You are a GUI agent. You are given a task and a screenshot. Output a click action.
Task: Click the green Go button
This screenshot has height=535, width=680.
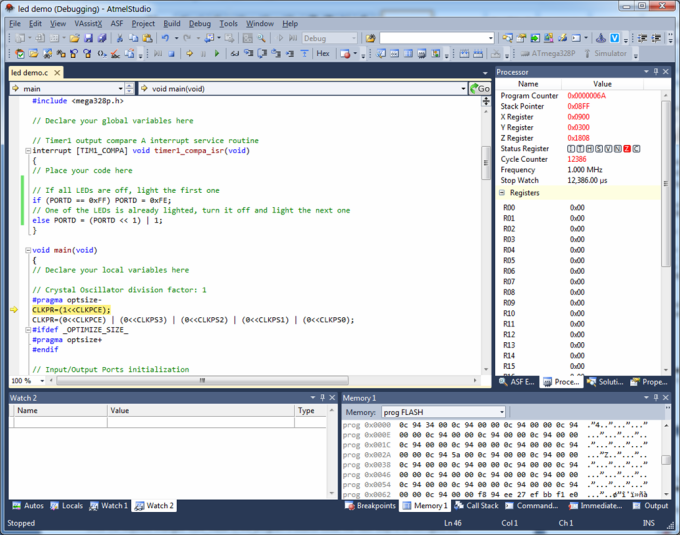[x=480, y=88]
